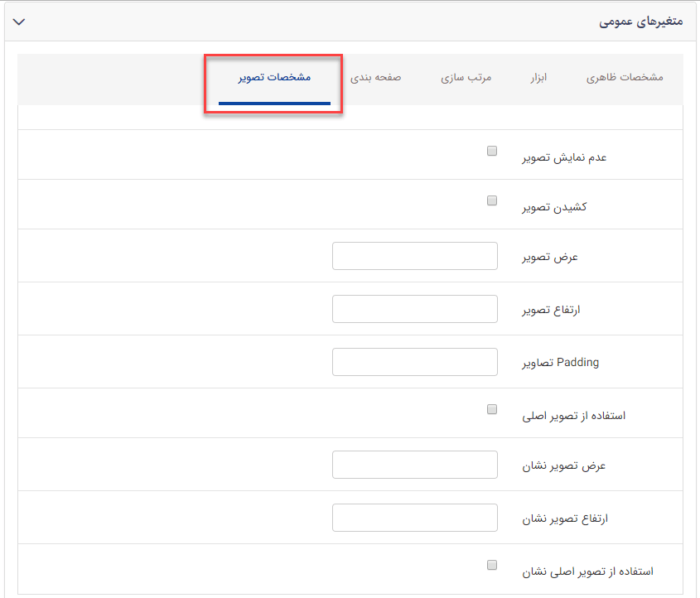
Task: Collapse the متغیرهای عمومی panel chevron
Action: point(19,22)
